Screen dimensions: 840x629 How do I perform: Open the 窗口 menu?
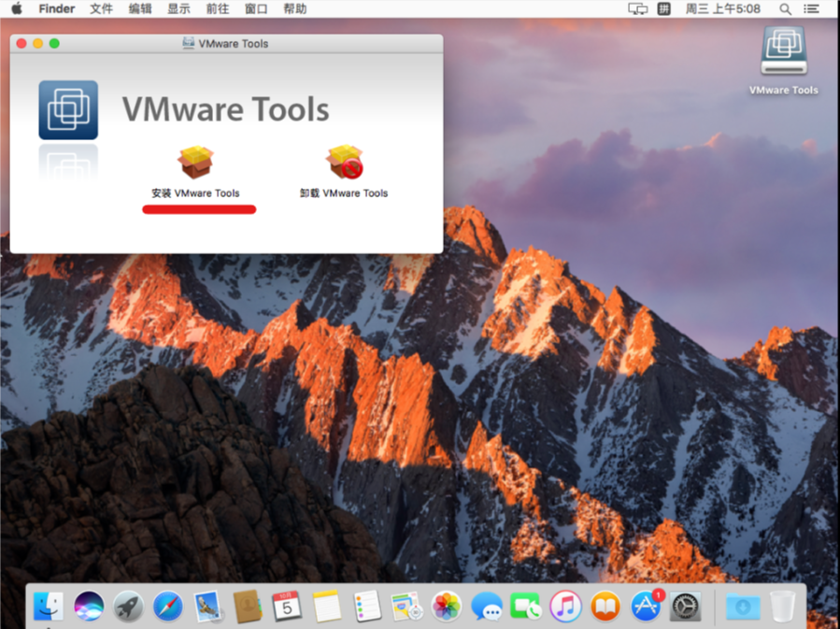point(256,9)
